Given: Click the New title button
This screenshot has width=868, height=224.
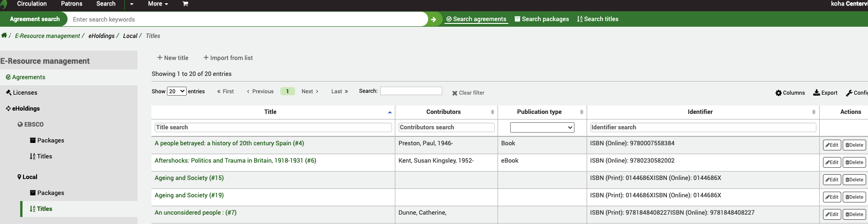Looking at the screenshot, I should click(173, 58).
